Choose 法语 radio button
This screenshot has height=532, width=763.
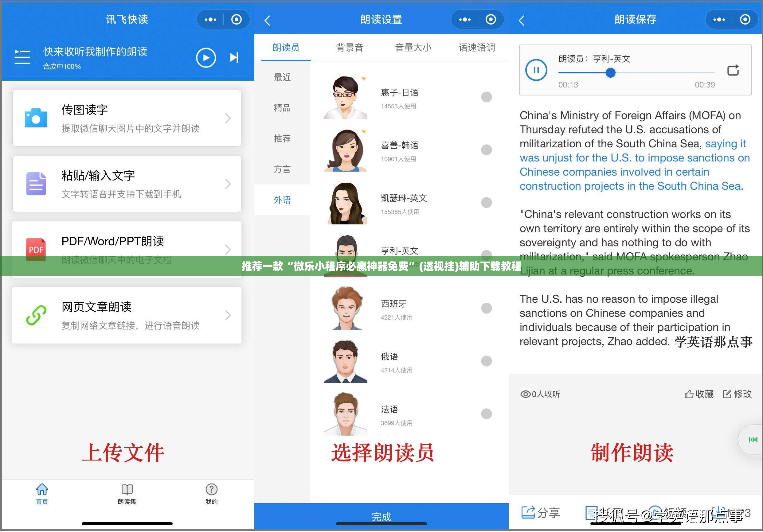[x=486, y=414]
